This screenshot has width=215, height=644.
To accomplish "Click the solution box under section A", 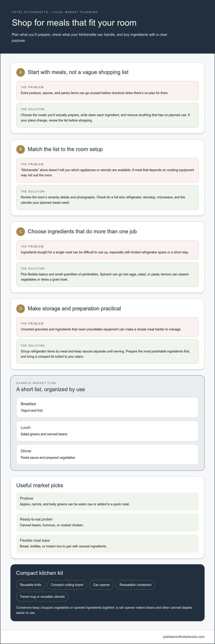I will [107, 115].
